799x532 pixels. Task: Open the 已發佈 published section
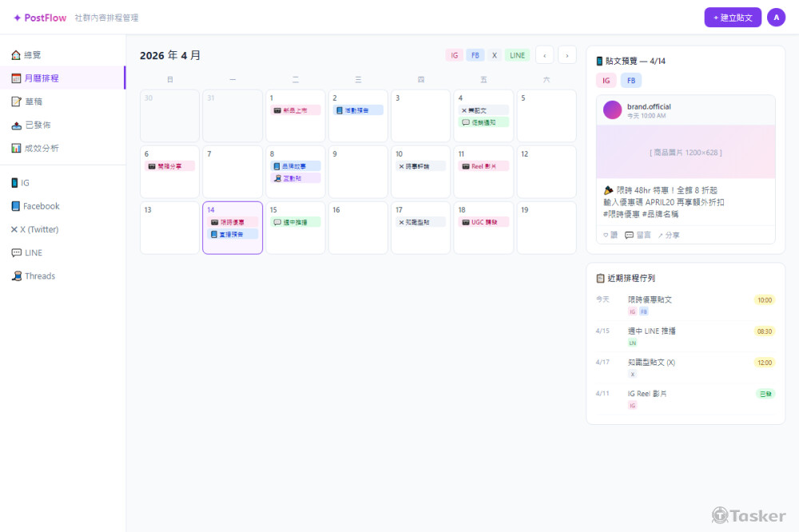point(34,125)
